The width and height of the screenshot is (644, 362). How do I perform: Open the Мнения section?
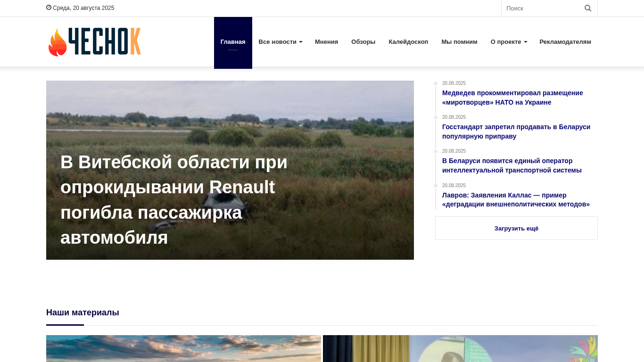point(326,42)
